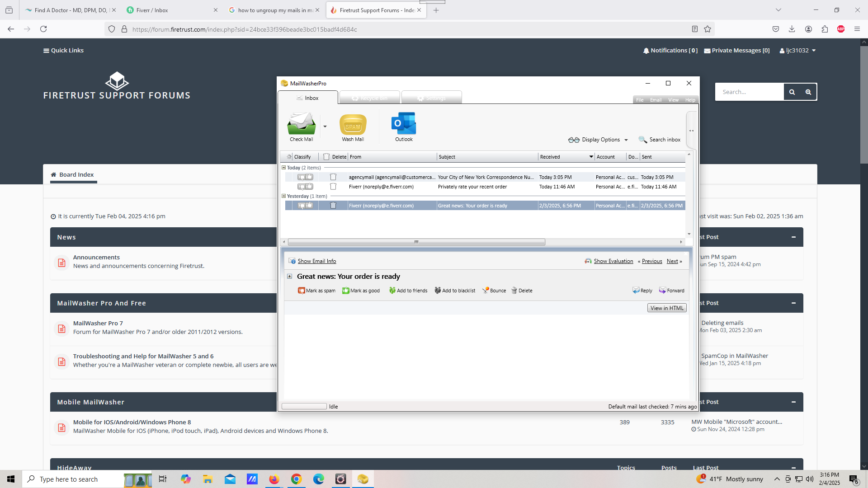Close the email preview pane
This screenshot has height=488, width=868.
(685, 253)
